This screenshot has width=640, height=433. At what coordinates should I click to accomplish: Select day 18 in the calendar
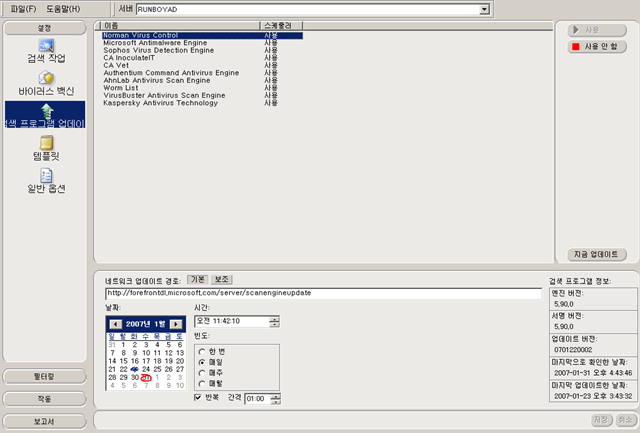point(157,361)
